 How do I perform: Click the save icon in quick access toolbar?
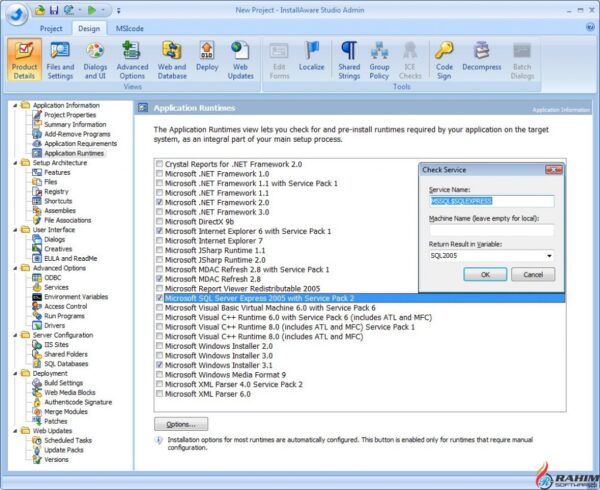pos(54,10)
